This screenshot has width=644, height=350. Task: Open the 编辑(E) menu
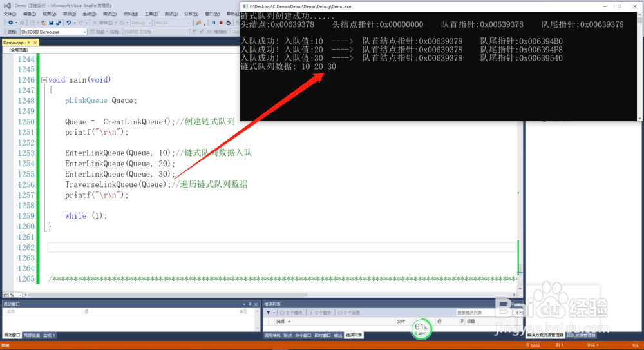point(30,14)
